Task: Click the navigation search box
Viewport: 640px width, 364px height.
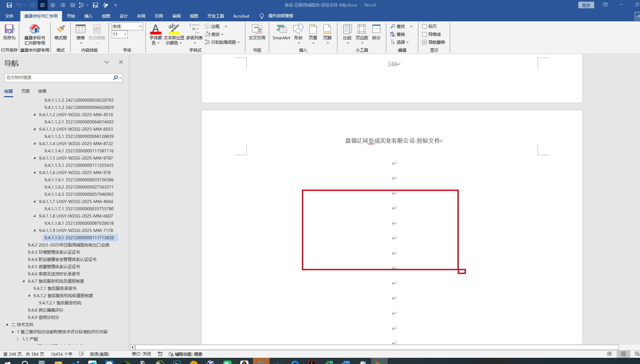Action: pos(59,78)
